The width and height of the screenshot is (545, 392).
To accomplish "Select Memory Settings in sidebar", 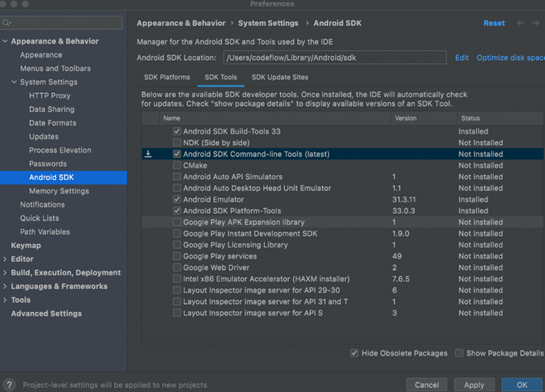I will [x=59, y=191].
